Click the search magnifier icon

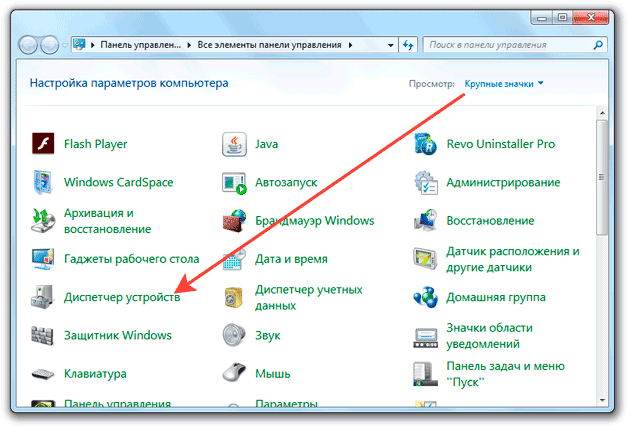click(598, 45)
